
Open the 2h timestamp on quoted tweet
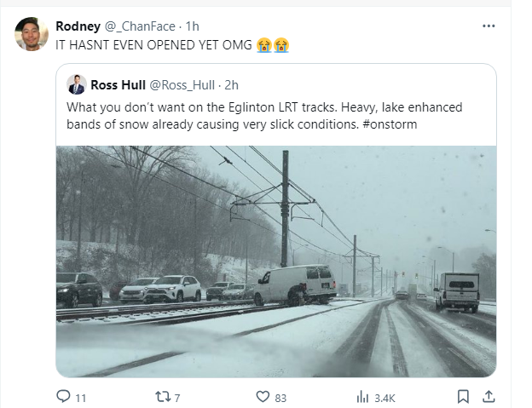click(232, 84)
